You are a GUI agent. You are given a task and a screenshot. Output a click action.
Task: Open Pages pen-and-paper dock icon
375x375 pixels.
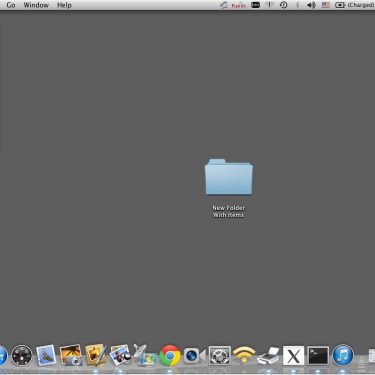96,355
